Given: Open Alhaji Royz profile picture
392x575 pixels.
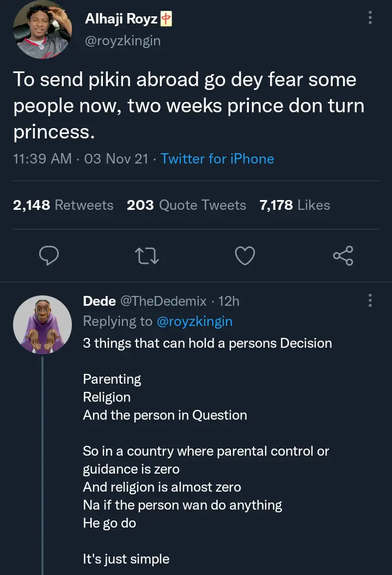Looking at the screenshot, I should pyautogui.click(x=42, y=29).
